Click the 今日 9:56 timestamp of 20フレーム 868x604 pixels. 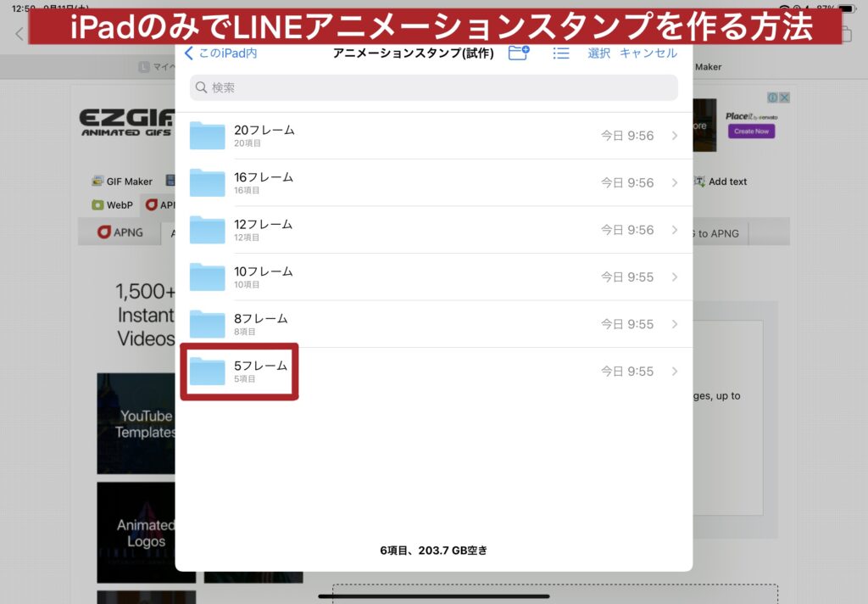[x=627, y=136]
